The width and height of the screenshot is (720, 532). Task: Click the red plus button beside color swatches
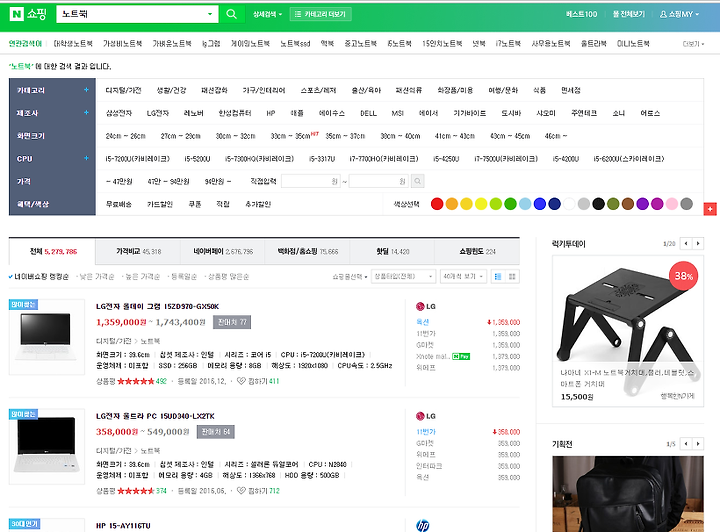point(710,209)
